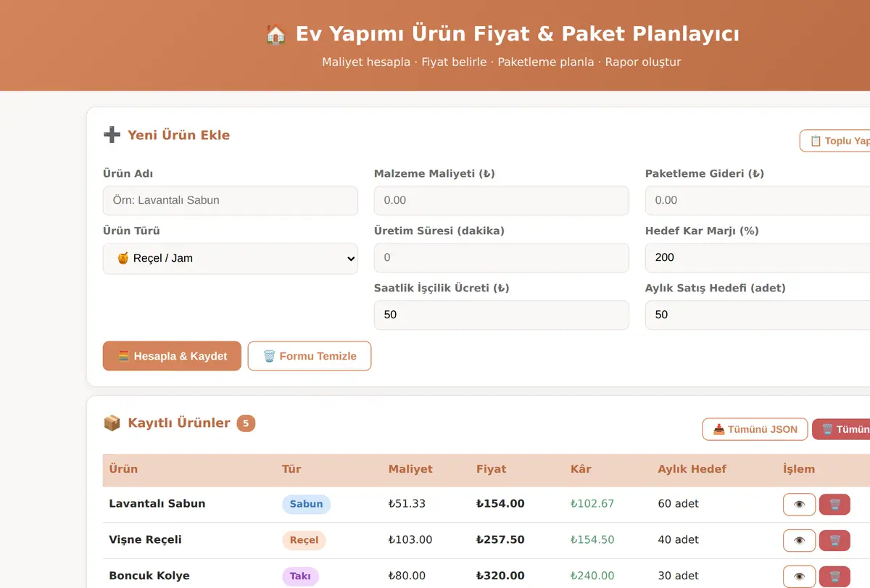Viewport: 870px width, 588px height.
Task: Click Formu Temizle button
Action: pyautogui.click(x=310, y=356)
